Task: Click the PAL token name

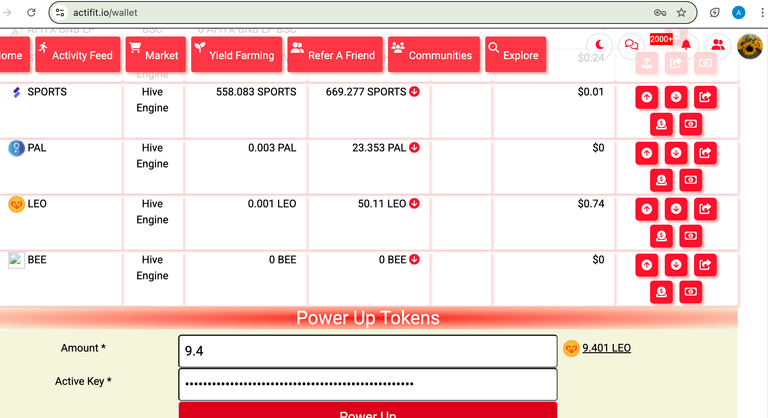Action: (37, 148)
